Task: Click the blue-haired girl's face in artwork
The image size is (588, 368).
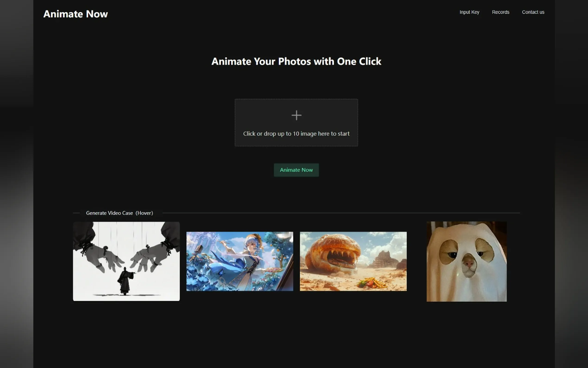Action: pyautogui.click(x=251, y=246)
